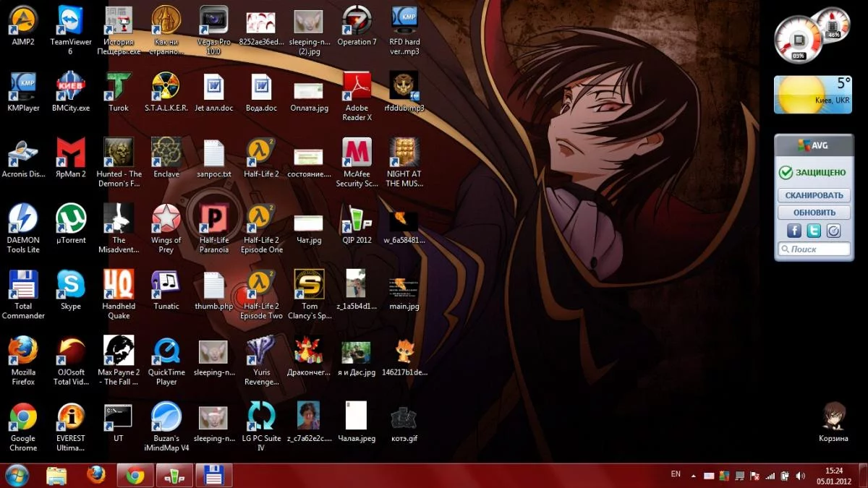Open the Half-Life Paranoia shortcut
This screenshot has width=868, height=488.
(x=213, y=228)
